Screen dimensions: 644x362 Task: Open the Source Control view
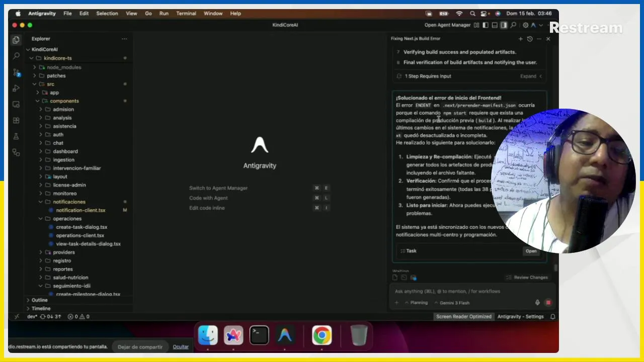(16, 72)
